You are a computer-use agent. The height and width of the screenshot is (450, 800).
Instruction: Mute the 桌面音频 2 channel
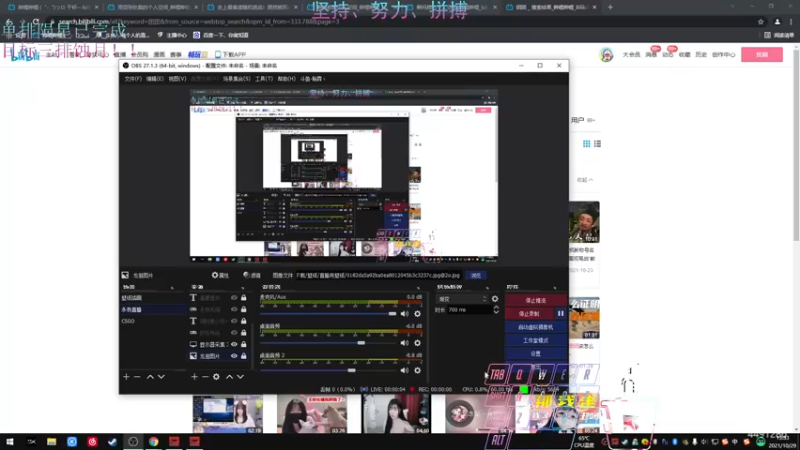click(405, 370)
